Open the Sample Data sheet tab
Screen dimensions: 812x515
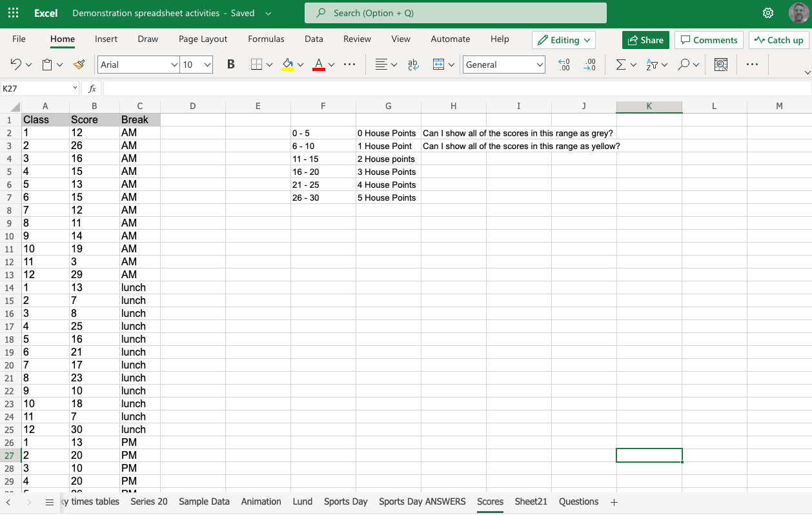pos(204,501)
